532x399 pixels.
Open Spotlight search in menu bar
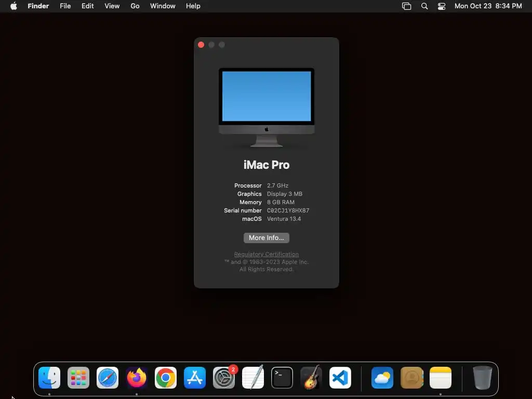pos(424,6)
